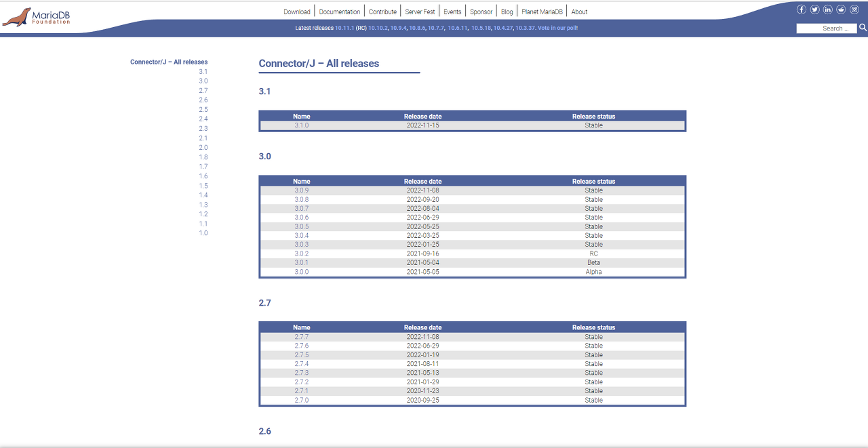Open latest release 10.6.11 link
This screenshot has height=448, width=868.
(458, 28)
